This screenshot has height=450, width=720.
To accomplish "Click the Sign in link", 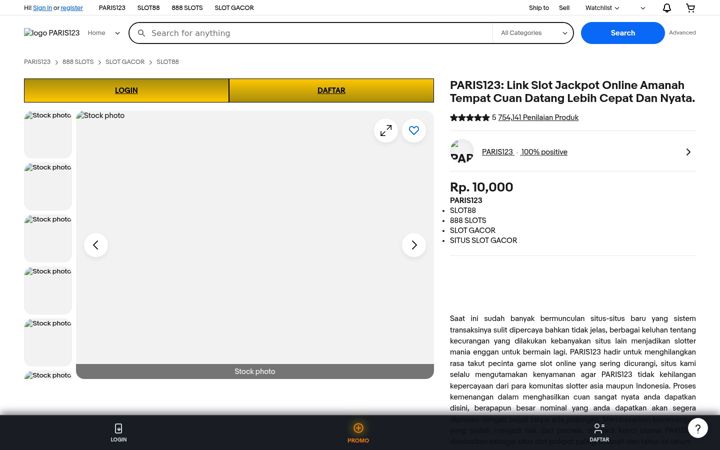I will (x=43, y=8).
